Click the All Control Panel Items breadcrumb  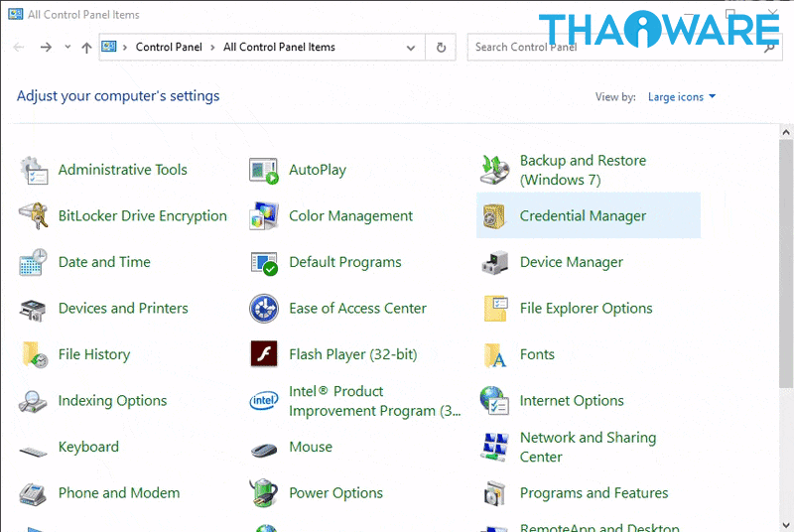click(279, 47)
